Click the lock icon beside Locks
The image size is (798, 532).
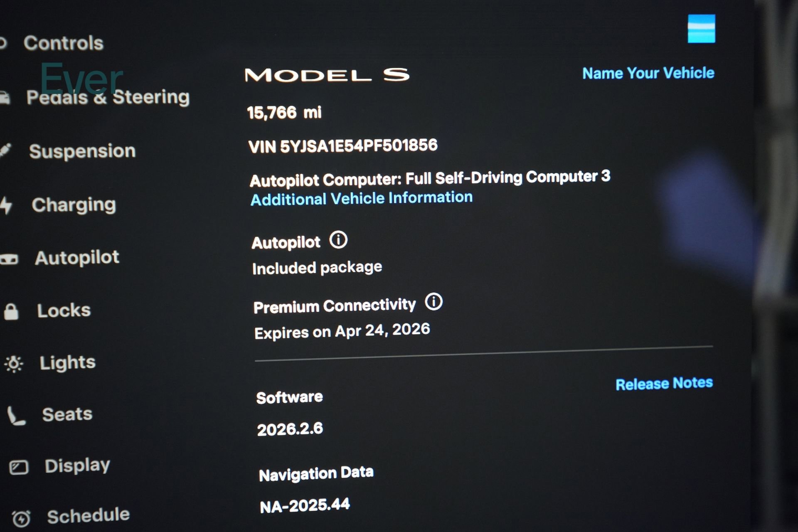(11, 311)
